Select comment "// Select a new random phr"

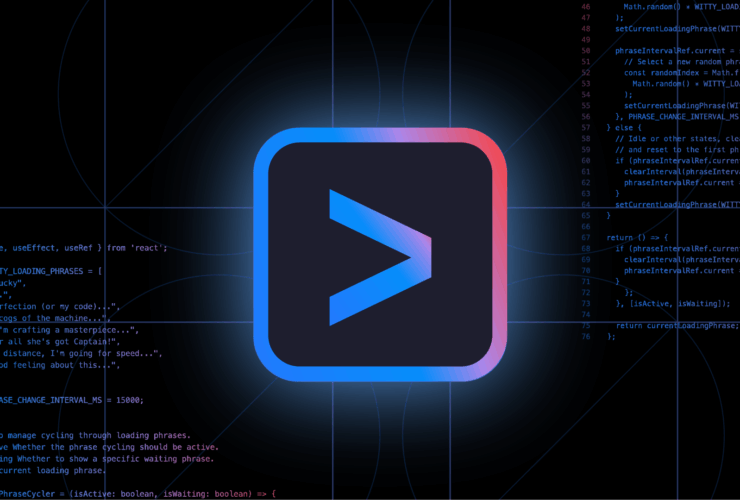click(x=682, y=62)
